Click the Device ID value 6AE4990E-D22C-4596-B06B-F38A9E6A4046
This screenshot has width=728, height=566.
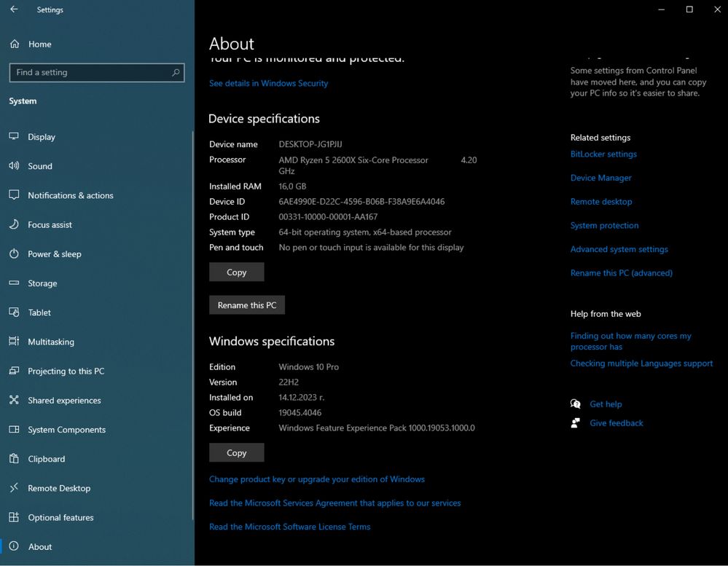coord(361,201)
